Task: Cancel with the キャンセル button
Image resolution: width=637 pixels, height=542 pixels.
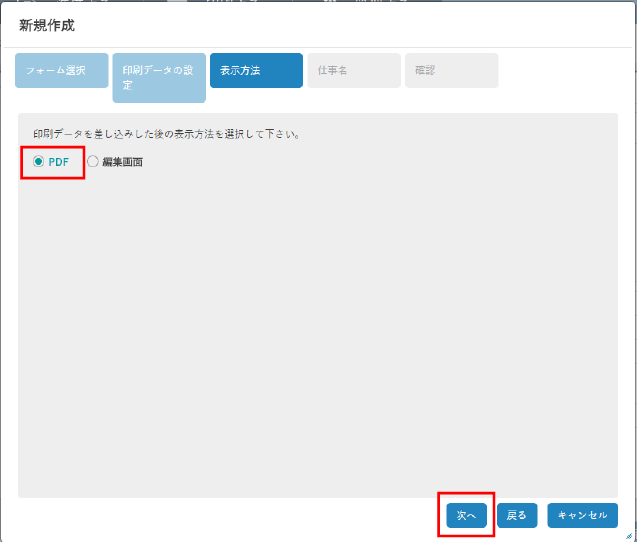Action: 582,515
